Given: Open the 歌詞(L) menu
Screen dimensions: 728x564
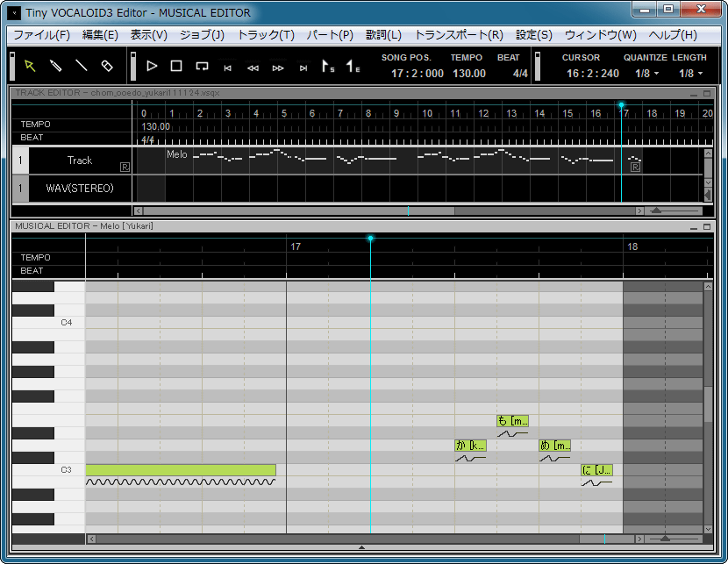Looking at the screenshot, I should 383,35.
